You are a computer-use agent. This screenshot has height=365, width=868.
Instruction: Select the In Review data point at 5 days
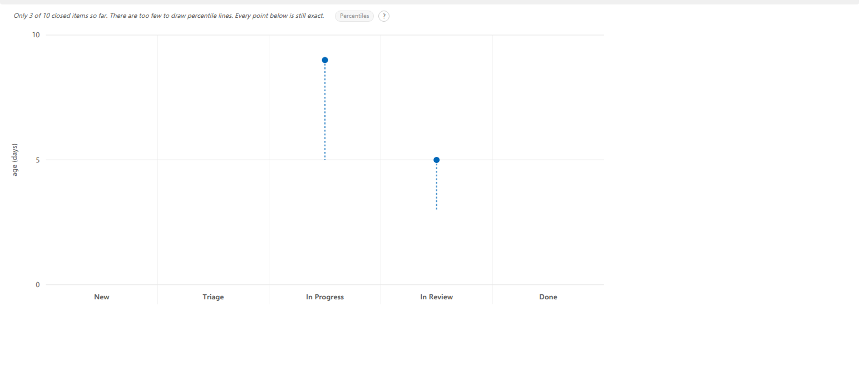tap(437, 160)
